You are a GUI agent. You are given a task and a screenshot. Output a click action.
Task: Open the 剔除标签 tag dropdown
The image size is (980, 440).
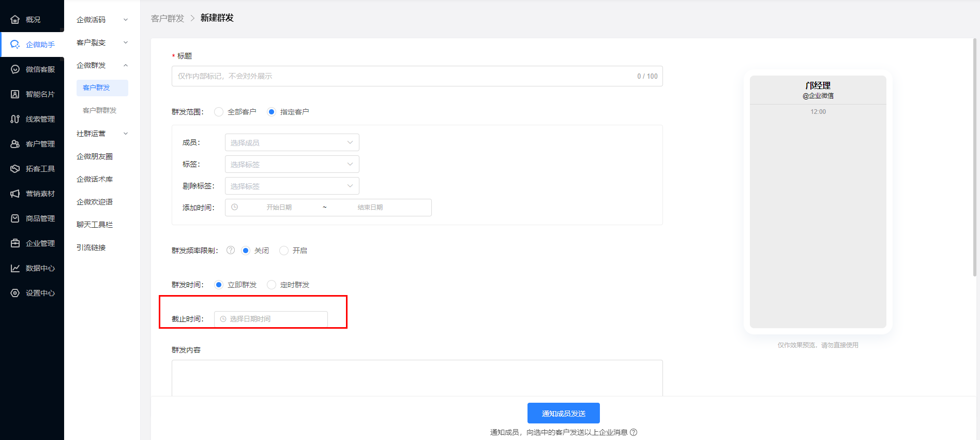click(292, 186)
